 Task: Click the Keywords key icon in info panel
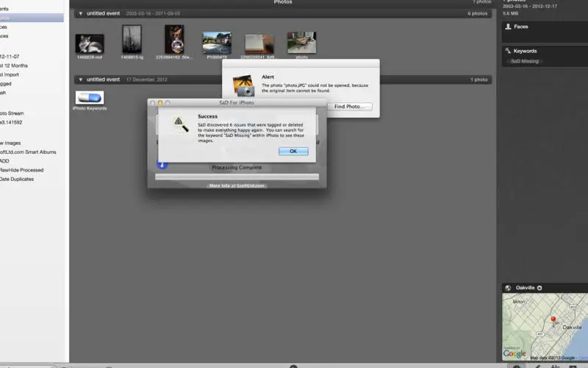pyautogui.click(x=508, y=51)
